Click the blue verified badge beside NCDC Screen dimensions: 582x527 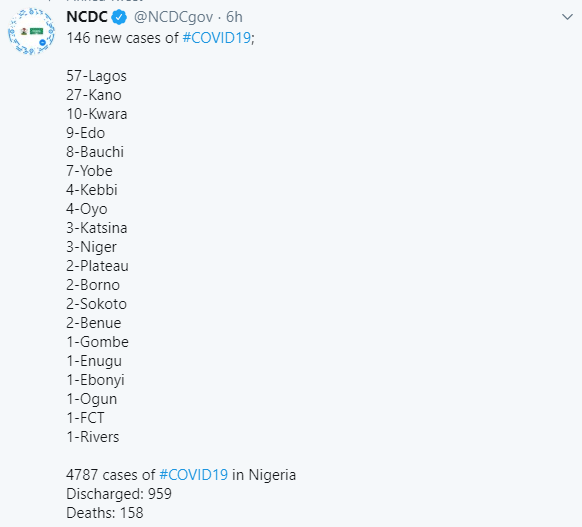click(119, 17)
